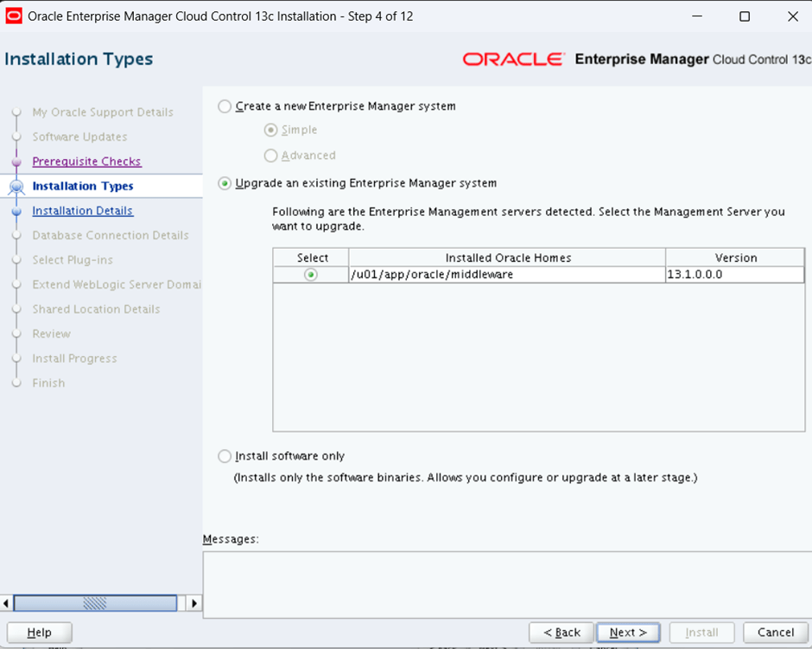Select Create a new Enterprise Manager system
Viewport: 812px width, 649px height.
[225, 106]
